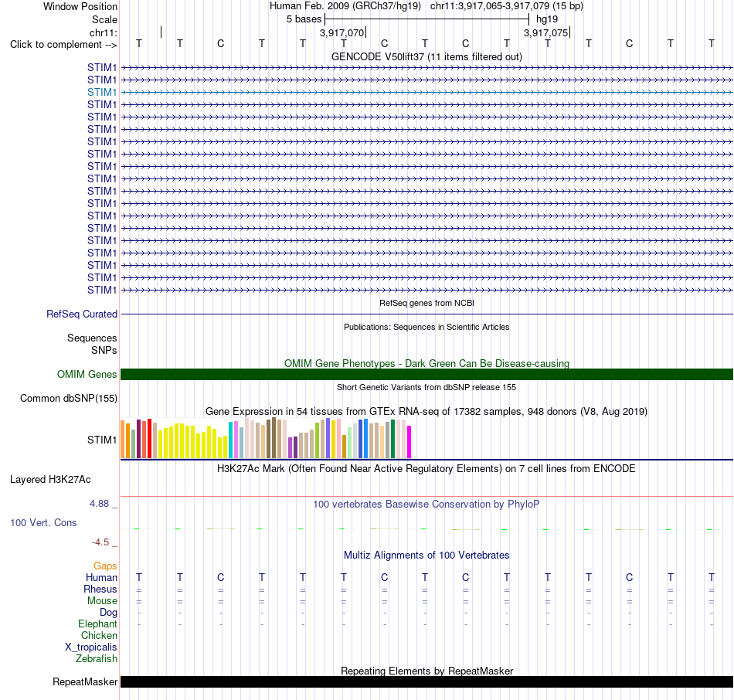
Task: Select the light-blue STIM1 transcript arrow line
Action: coord(426,92)
